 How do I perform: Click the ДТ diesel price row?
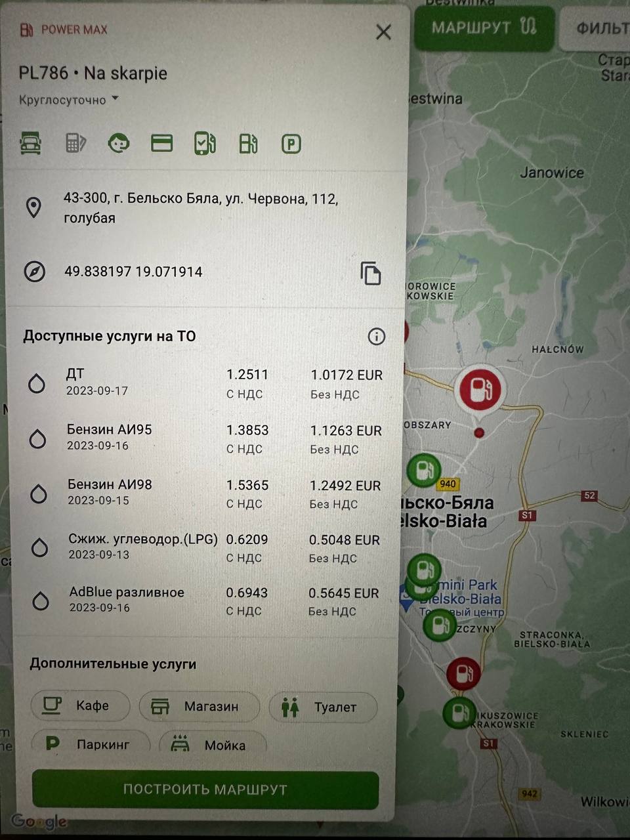pos(205,383)
